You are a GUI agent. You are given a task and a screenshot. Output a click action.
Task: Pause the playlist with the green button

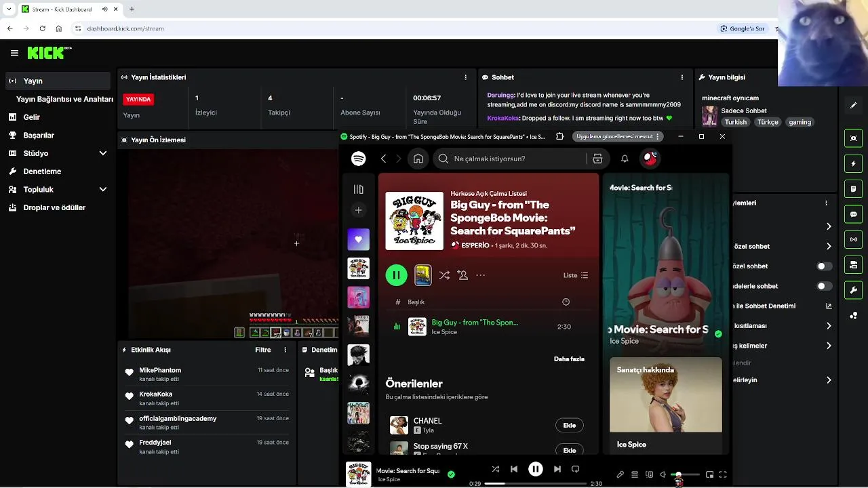397,275
